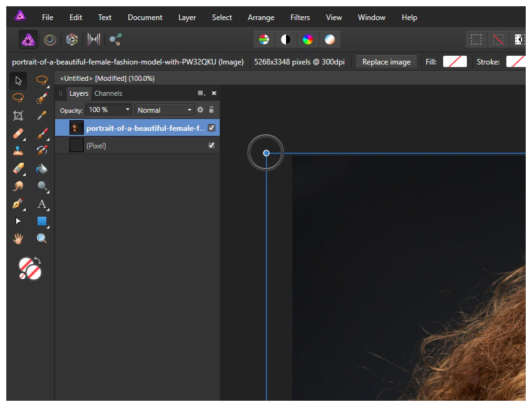
Task: Click the (Pixel) layer thumbnail
Action: point(76,145)
